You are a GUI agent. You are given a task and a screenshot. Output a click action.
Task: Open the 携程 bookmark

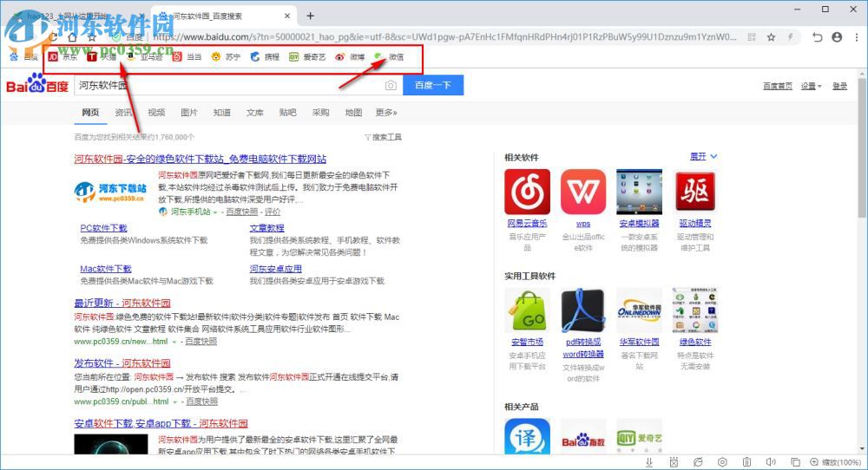[265, 56]
